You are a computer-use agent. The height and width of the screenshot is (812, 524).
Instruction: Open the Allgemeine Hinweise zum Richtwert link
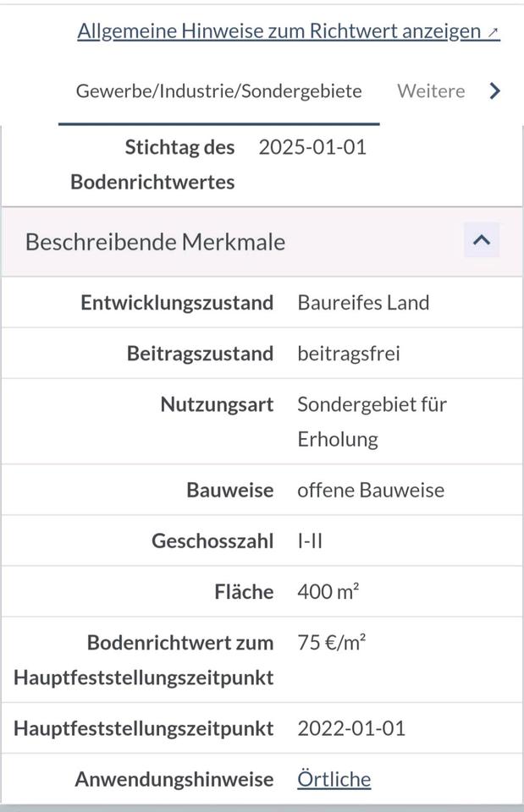coord(279,31)
